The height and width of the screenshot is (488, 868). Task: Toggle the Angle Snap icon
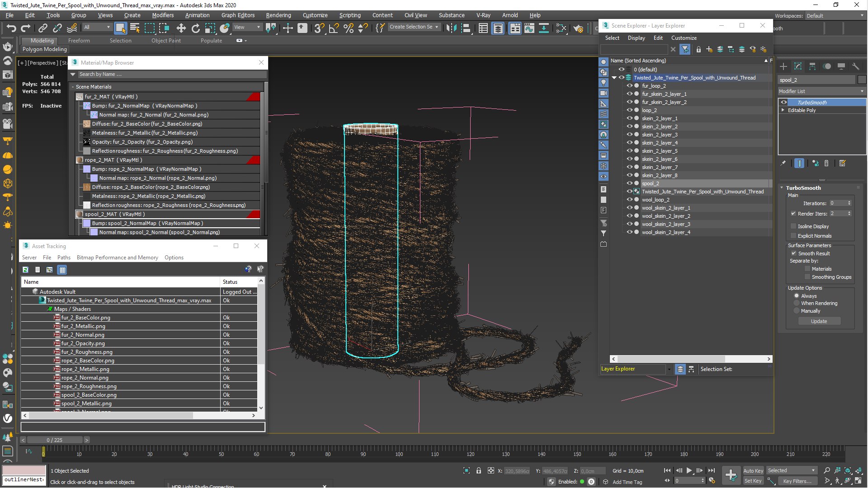(x=334, y=28)
